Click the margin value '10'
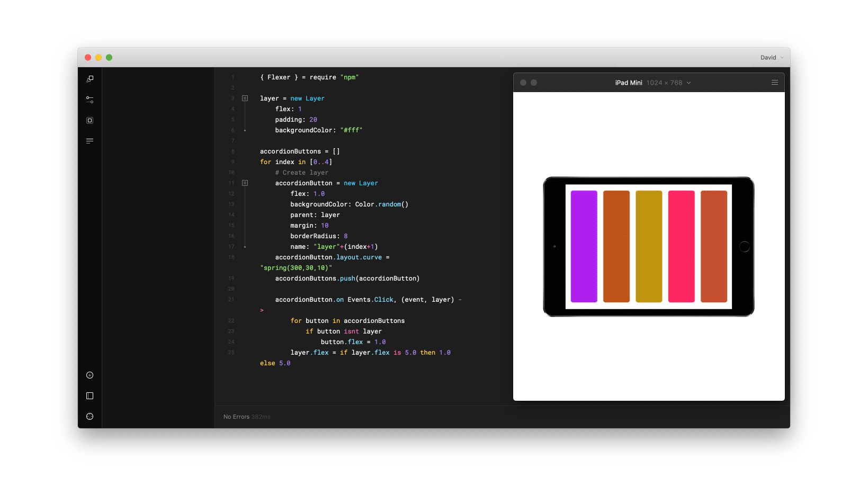The image size is (868, 495). pyautogui.click(x=325, y=226)
